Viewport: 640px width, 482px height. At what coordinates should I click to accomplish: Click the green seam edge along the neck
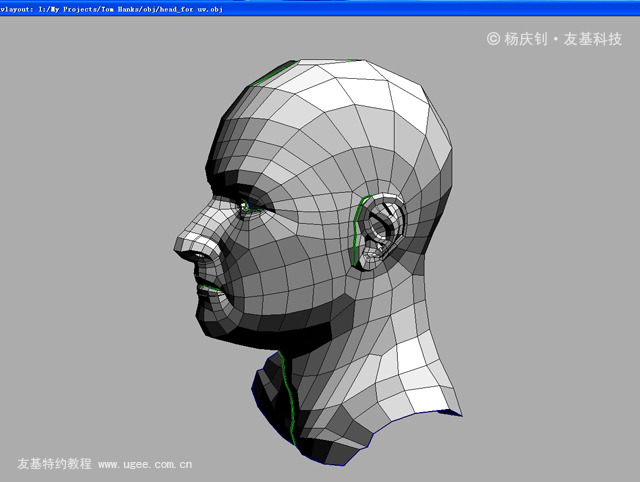(x=288, y=398)
